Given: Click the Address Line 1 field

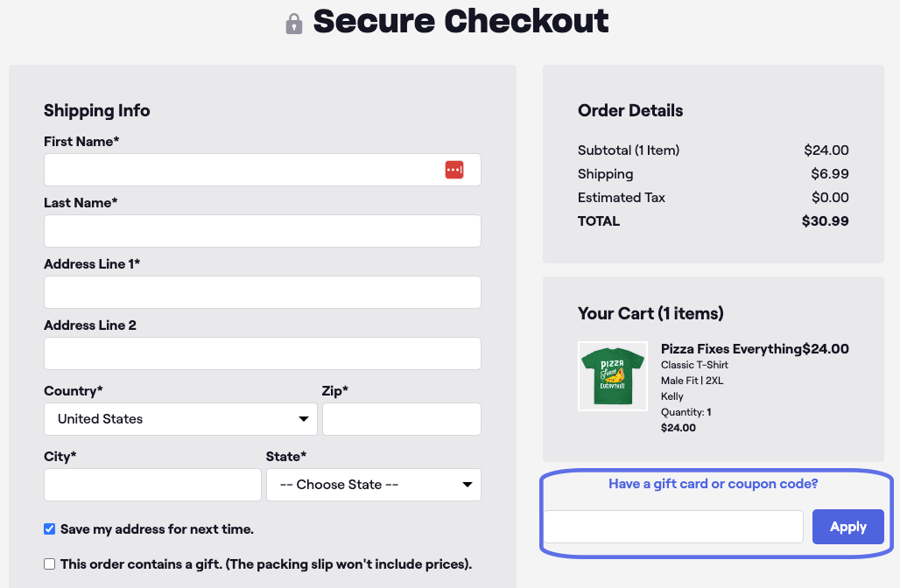Looking at the screenshot, I should (262, 291).
